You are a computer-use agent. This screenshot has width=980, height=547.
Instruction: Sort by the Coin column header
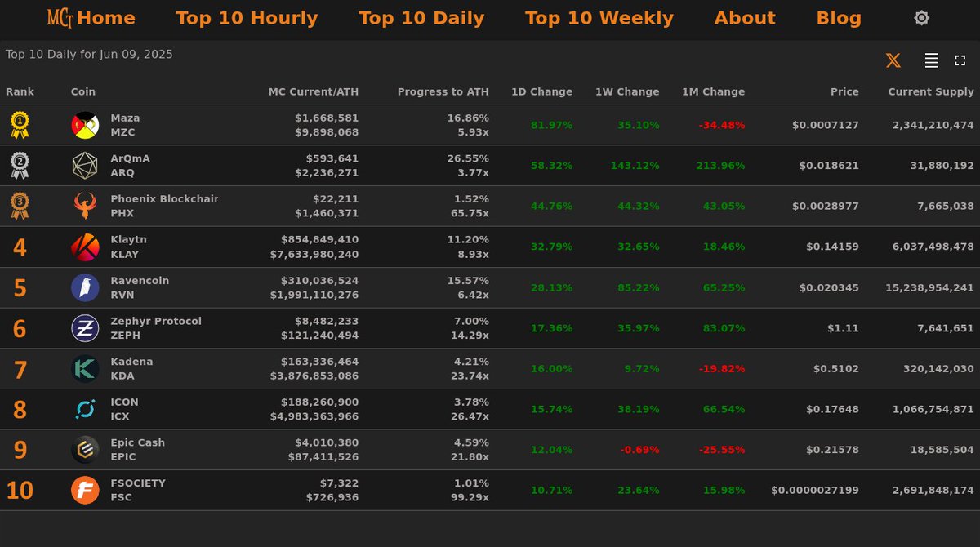(x=83, y=91)
